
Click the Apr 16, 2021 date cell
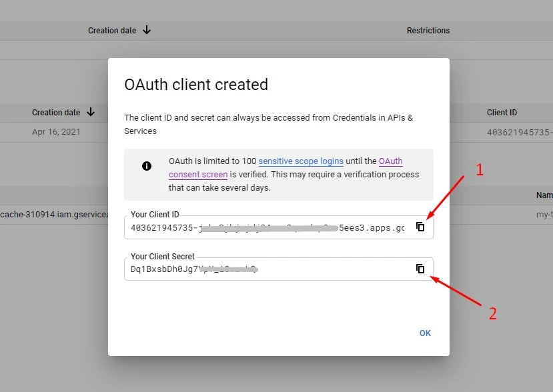point(56,132)
